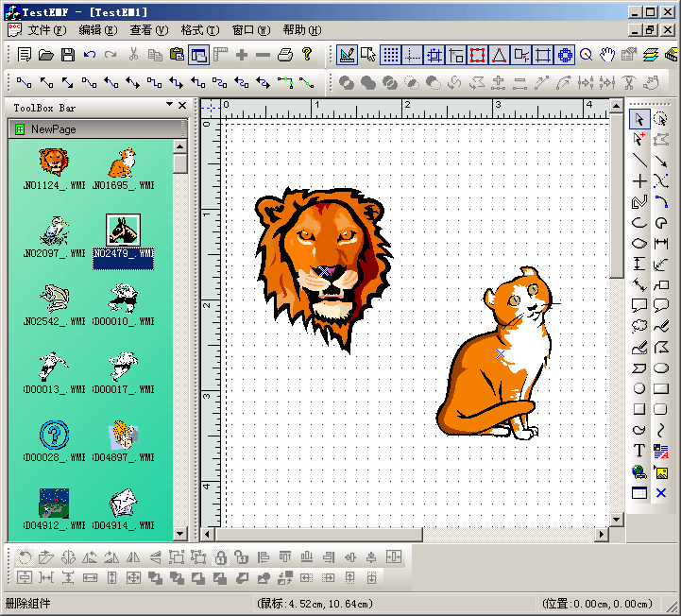Select the Text tool (T icon)

click(x=639, y=451)
